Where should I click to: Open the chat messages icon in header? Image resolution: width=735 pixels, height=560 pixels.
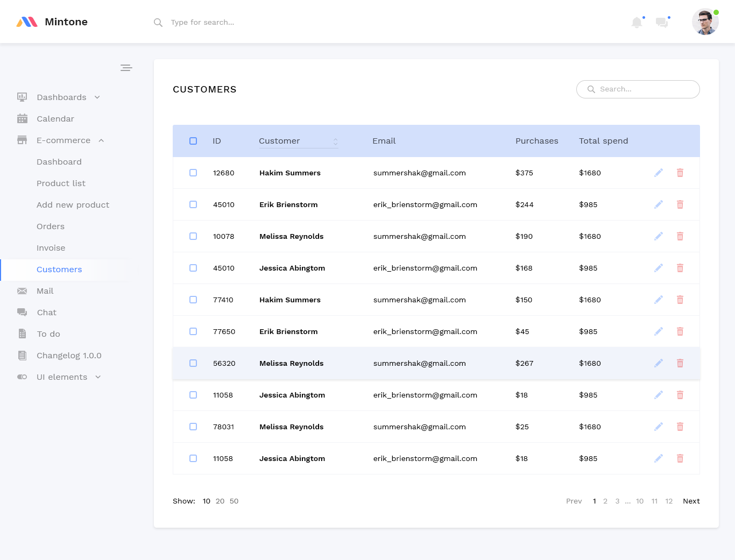tap(662, 23)
